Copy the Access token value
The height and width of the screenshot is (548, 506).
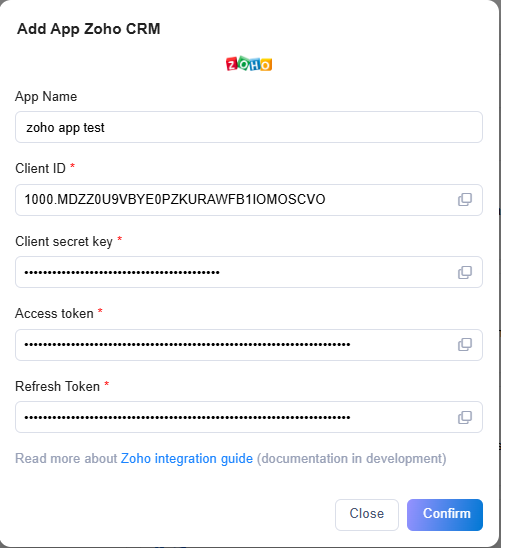[x=464, y=345]
